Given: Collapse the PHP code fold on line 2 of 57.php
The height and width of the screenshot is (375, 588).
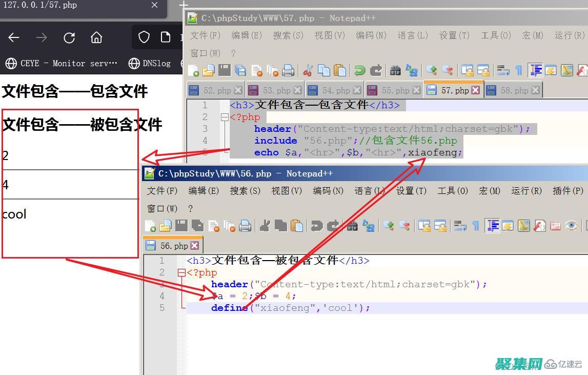Looking at the screenshot, I should click(224, 117).
